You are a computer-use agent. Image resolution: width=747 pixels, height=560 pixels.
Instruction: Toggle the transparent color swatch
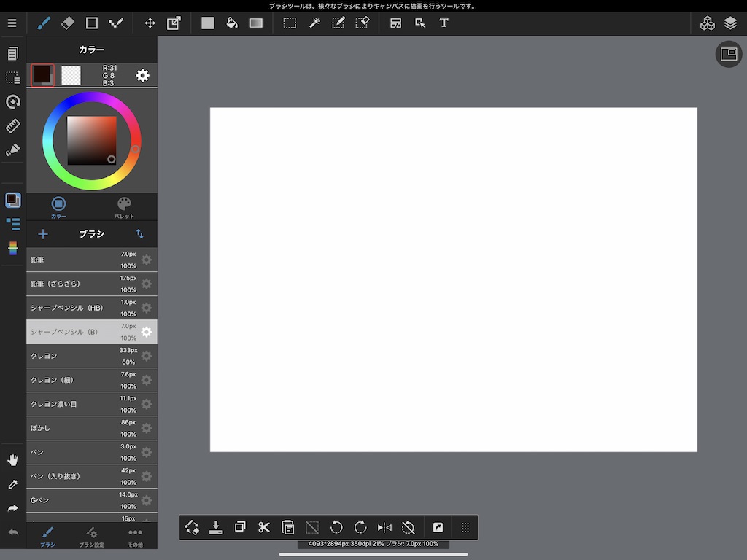[x=71, y=75]
